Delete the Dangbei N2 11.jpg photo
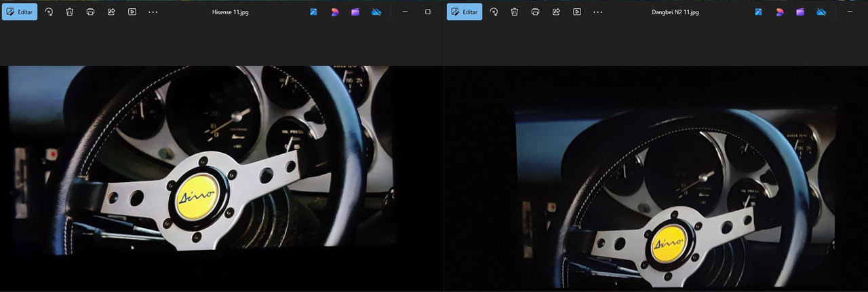The image size is (868, 292). pyautogui.click(x=515, y=12)
